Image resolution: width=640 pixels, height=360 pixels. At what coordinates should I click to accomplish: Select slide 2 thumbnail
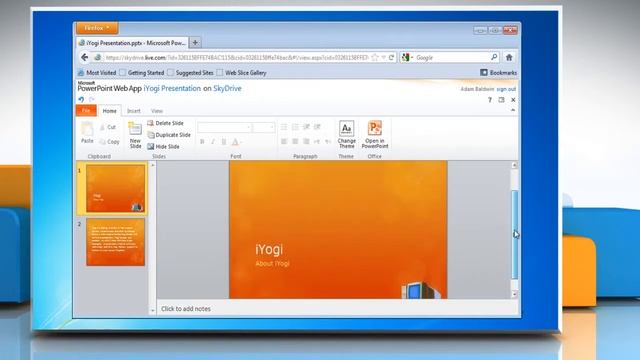pyautogui.click(x=116, y=242)
